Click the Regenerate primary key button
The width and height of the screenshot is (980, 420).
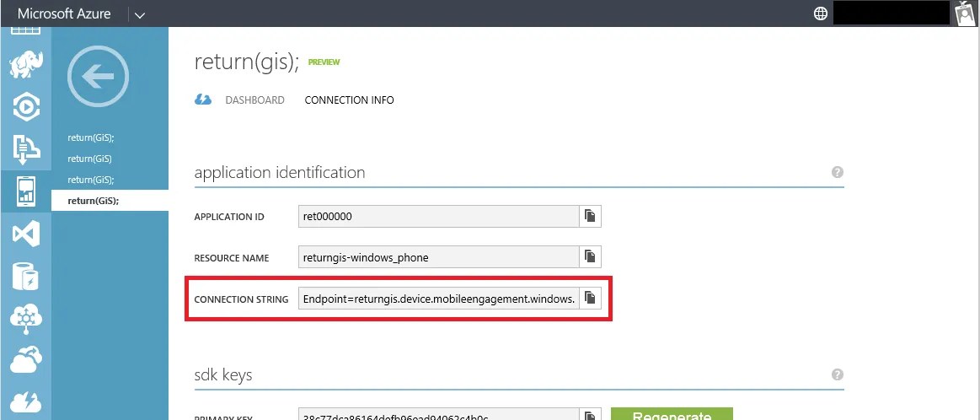pos(672,414)
